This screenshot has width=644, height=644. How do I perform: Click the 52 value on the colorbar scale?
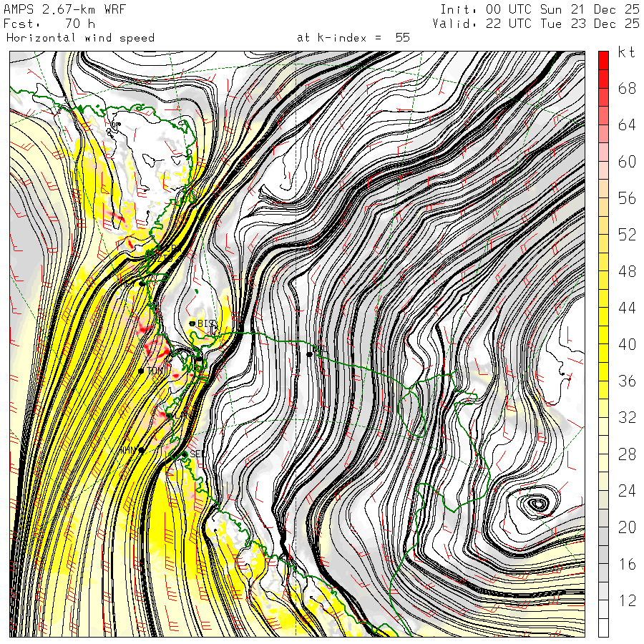pos(627,235)
